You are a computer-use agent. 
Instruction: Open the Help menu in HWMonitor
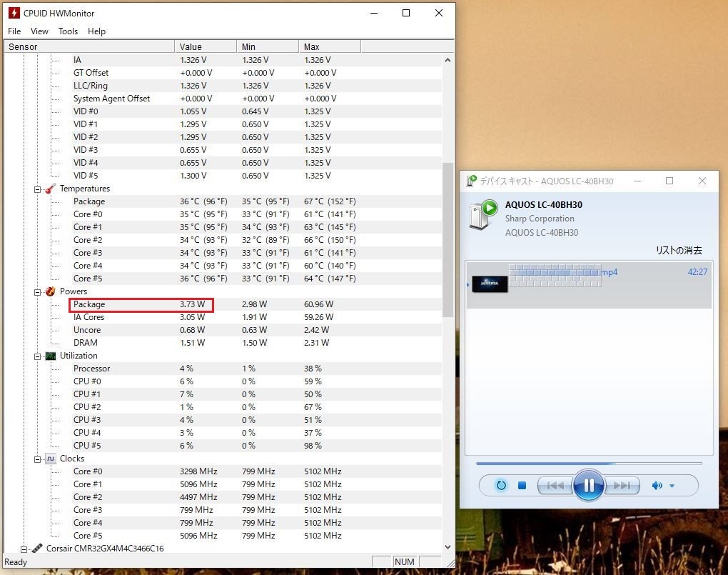coord(96,31)
